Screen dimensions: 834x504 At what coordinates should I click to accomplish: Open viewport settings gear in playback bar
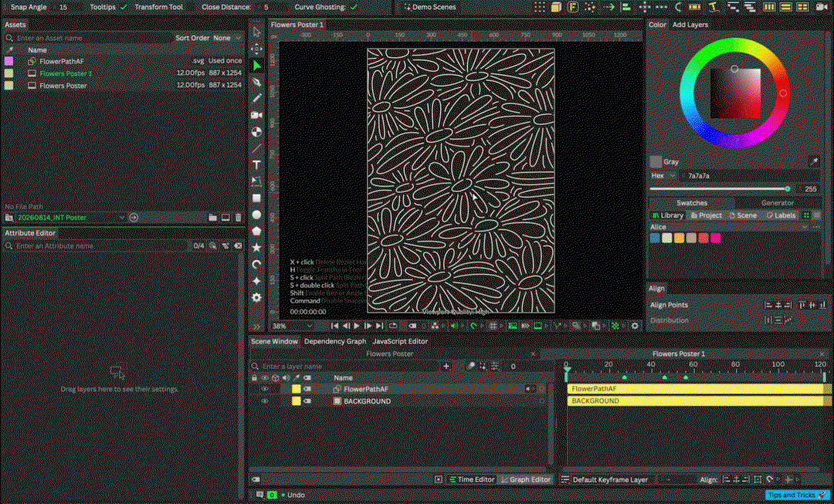tap(635, 326)
